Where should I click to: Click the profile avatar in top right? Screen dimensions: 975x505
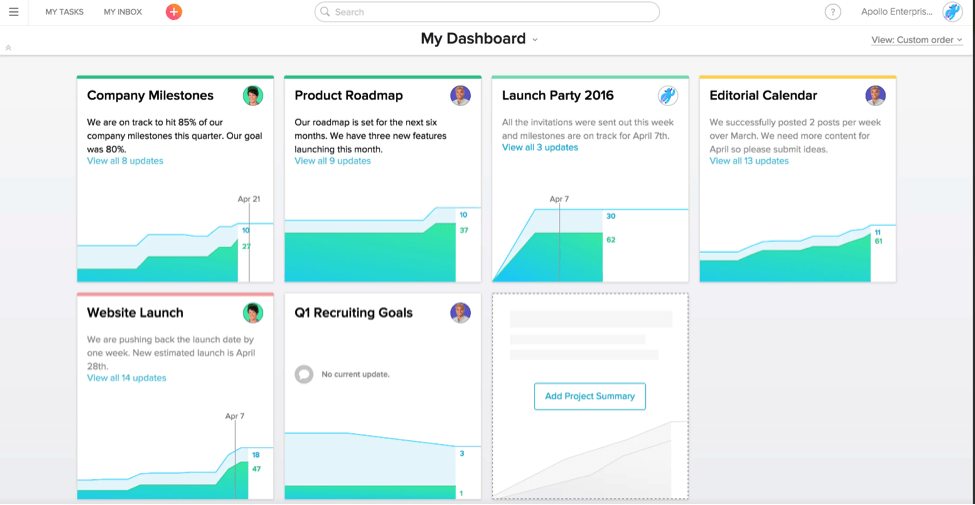(x=953, y=12)
